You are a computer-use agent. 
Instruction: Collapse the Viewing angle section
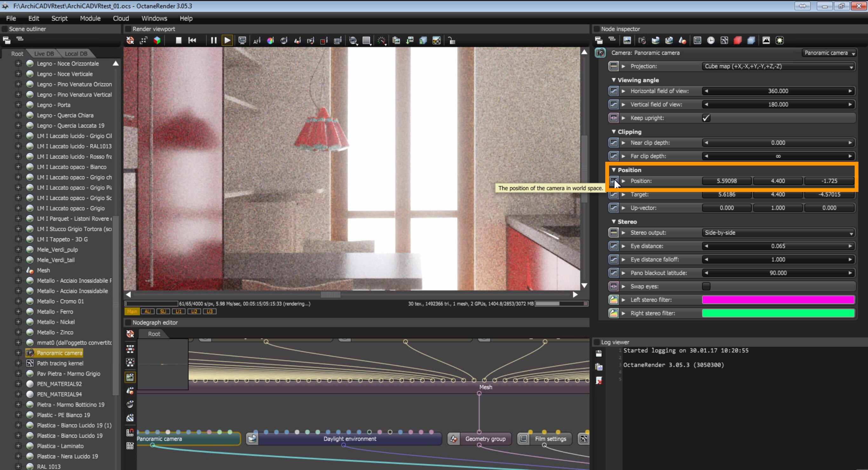pyautogui.click(x=614, y=80)
